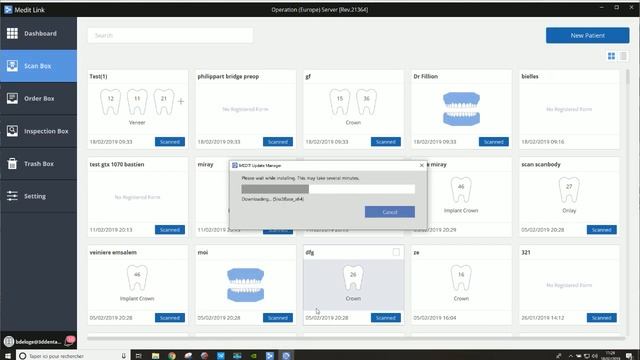Go to the Inspection Box section
Viewport: 640px width, 360px height.
coord(38,131)
